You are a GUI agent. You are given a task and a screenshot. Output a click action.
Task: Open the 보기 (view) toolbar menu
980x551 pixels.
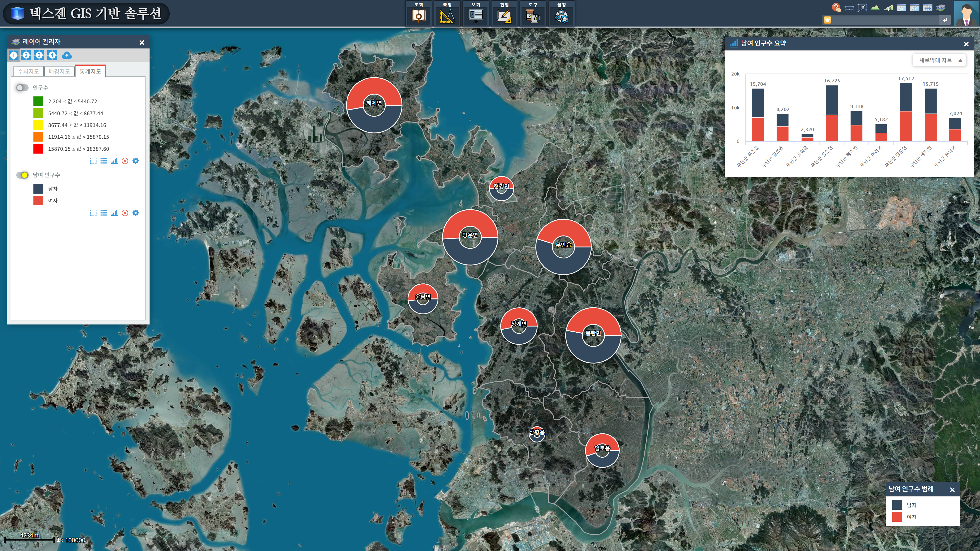pos(476,13)
